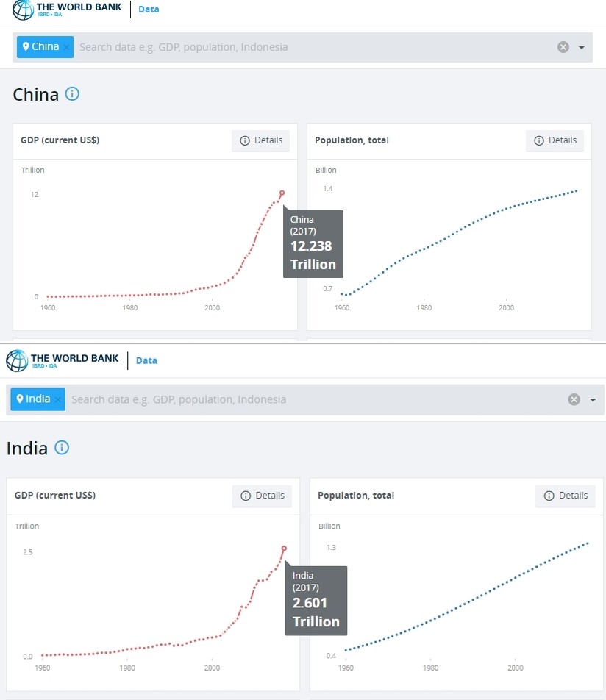Remove the India country tag
606x700 pixels.
point(57,399)
